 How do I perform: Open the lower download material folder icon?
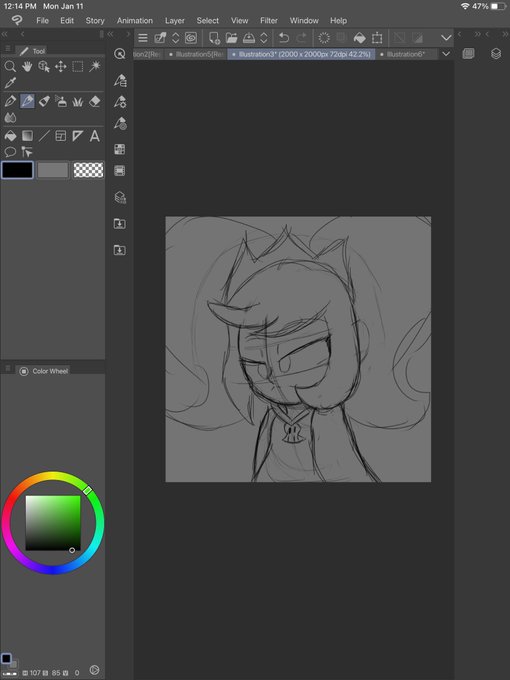click(120, 250)
